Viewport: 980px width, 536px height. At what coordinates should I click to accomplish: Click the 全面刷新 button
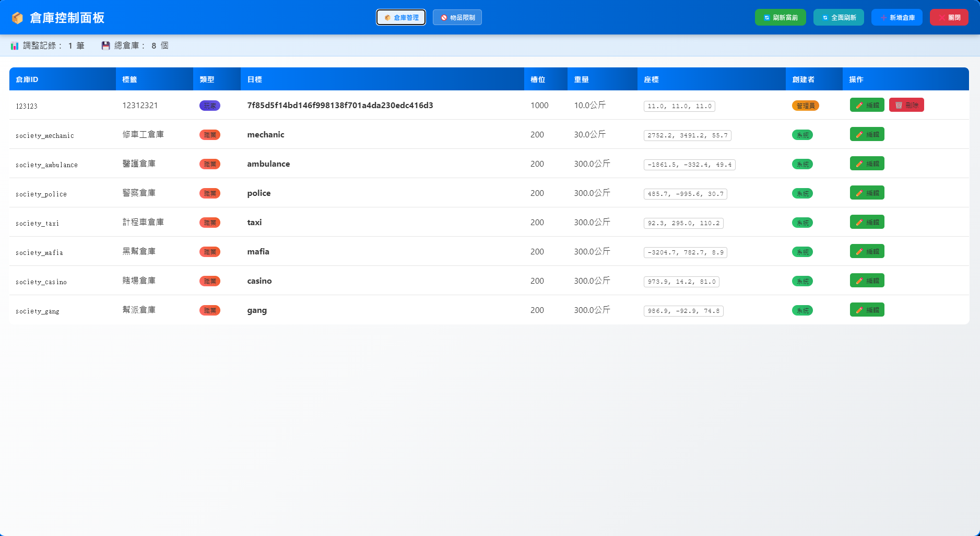[x=839, y=17]
